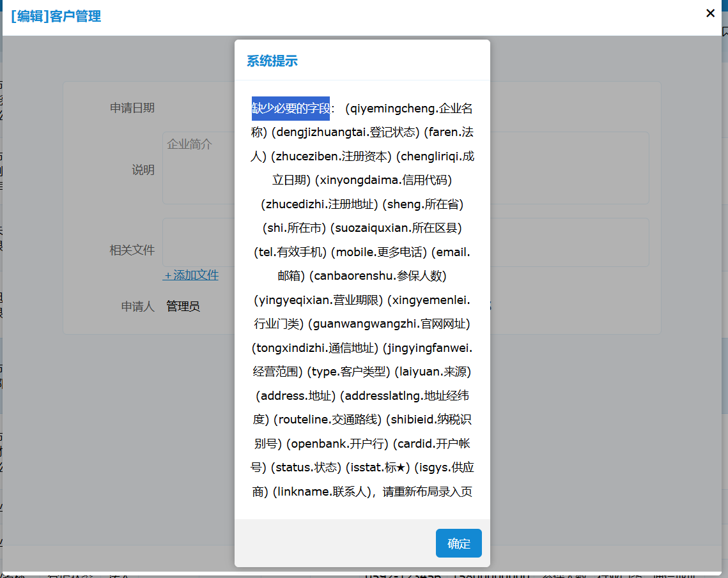Click the 说明 field label

pos(143,170)
